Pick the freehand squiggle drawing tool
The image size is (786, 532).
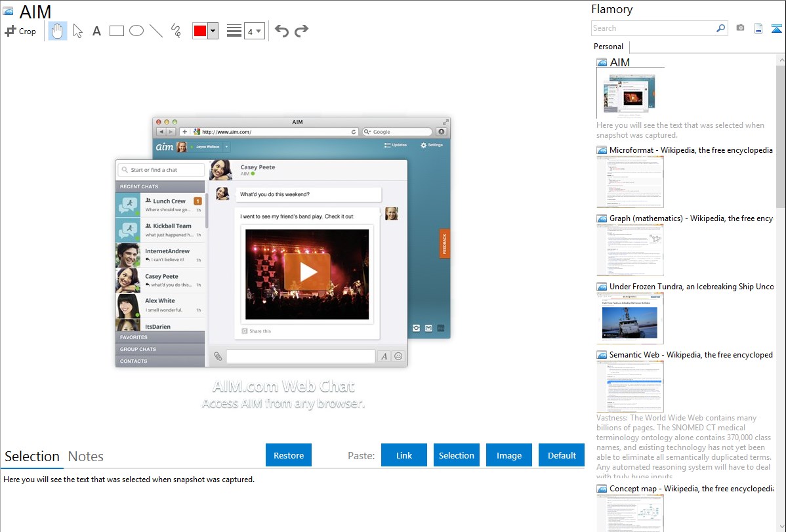[x=176, y=31]
